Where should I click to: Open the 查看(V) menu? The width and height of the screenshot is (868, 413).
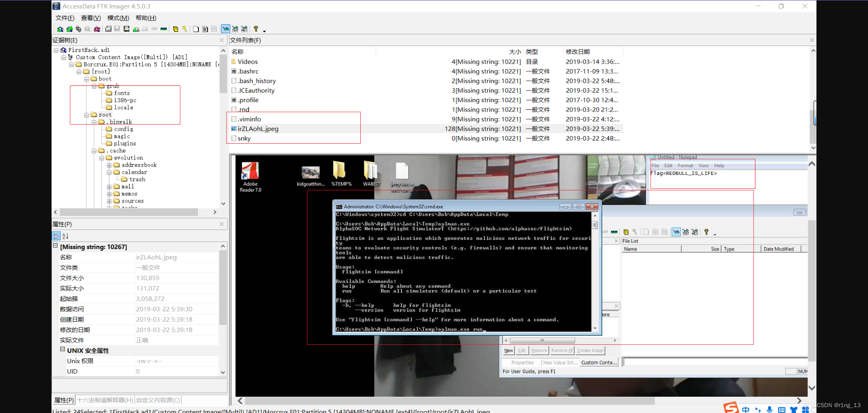91,18
